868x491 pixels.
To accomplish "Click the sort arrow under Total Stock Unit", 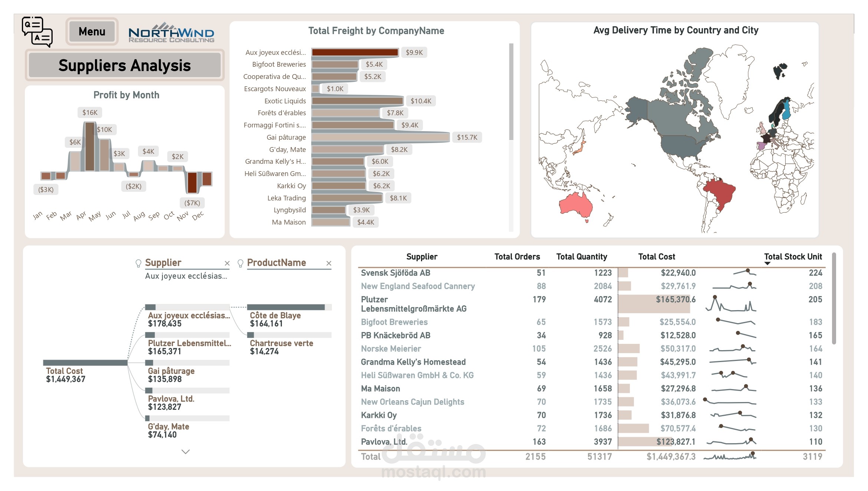I will 767,263.
